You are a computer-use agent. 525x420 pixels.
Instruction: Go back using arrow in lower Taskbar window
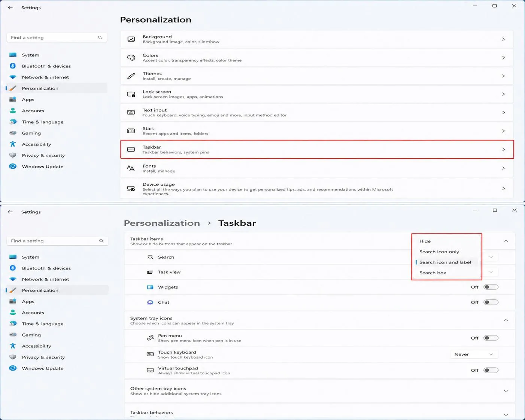[x=10, y=212]
